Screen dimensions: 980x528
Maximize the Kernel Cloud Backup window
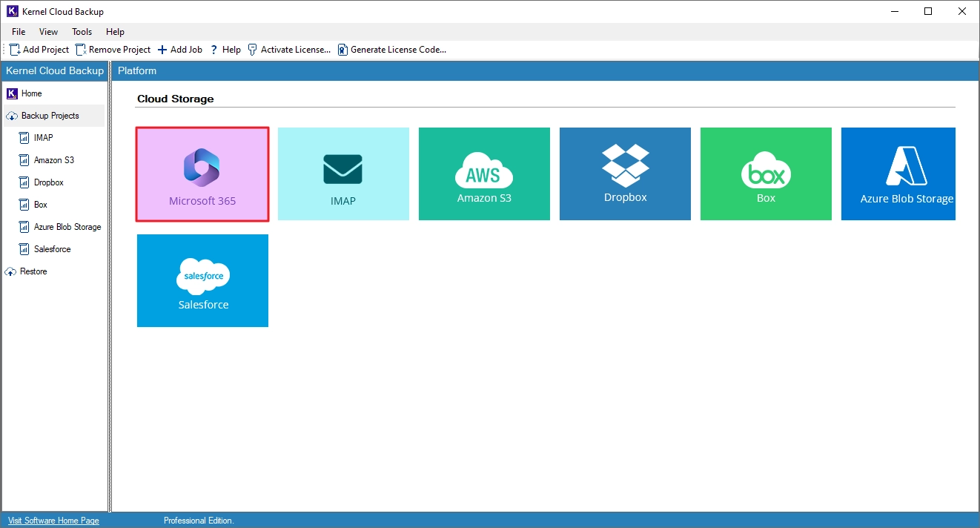click(928, 11)
